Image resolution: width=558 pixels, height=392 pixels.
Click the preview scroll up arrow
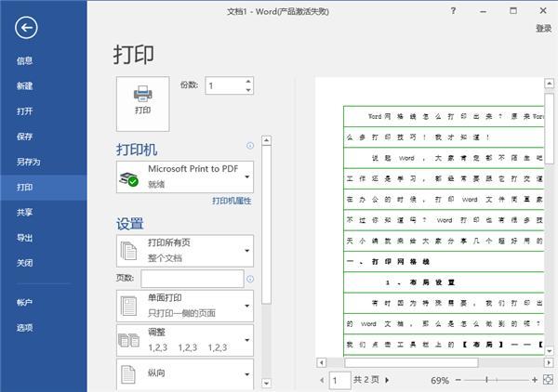[x=549, y=84]
